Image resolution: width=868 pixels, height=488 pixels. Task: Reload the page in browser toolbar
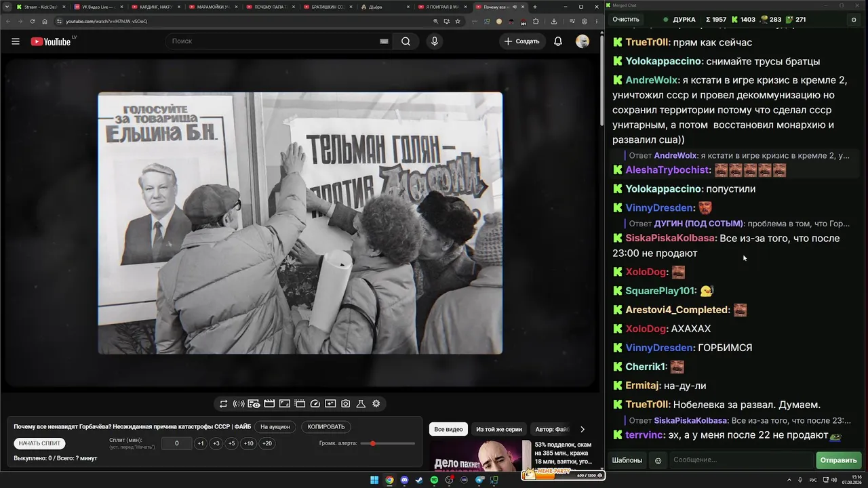pyautogui.click(x=32, y=21)
